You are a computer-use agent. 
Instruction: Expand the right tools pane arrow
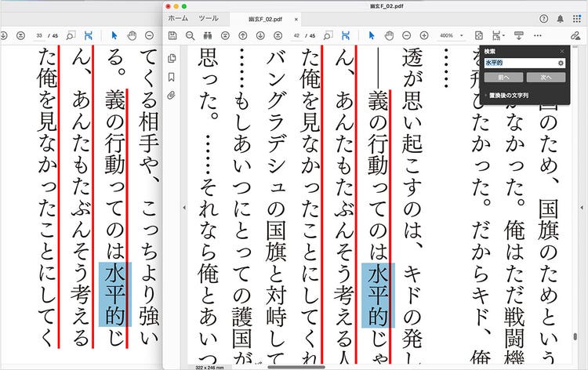click(582, 207)
